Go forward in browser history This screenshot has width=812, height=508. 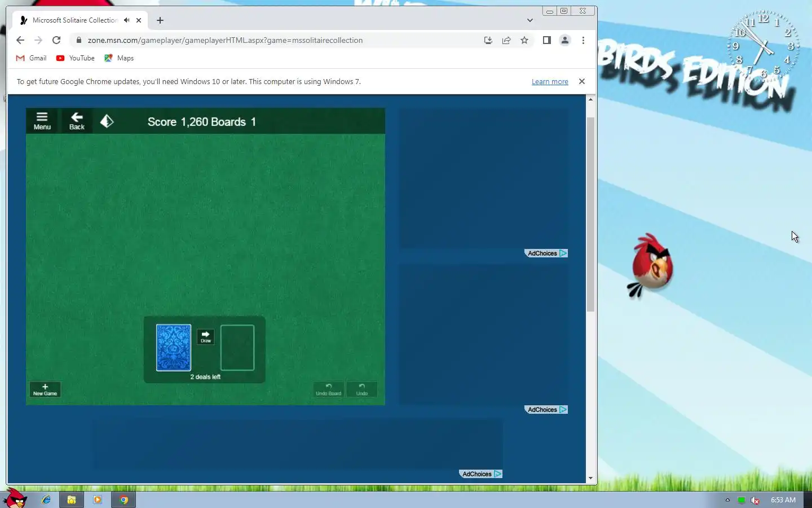(38, 40)
